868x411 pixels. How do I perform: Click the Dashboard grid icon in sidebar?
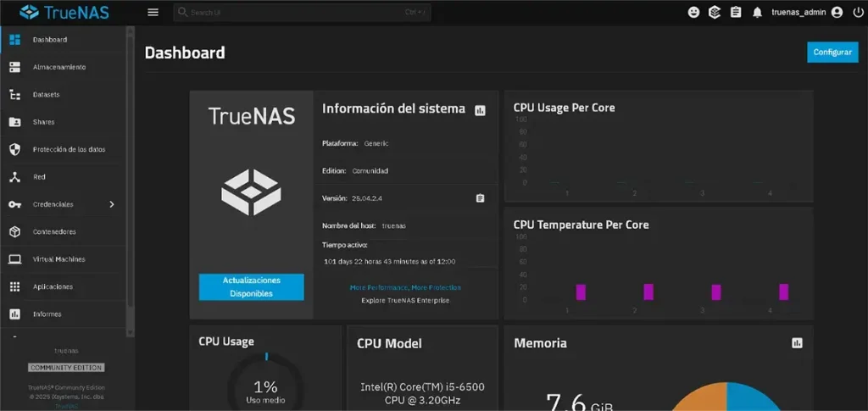click(15, 40)
